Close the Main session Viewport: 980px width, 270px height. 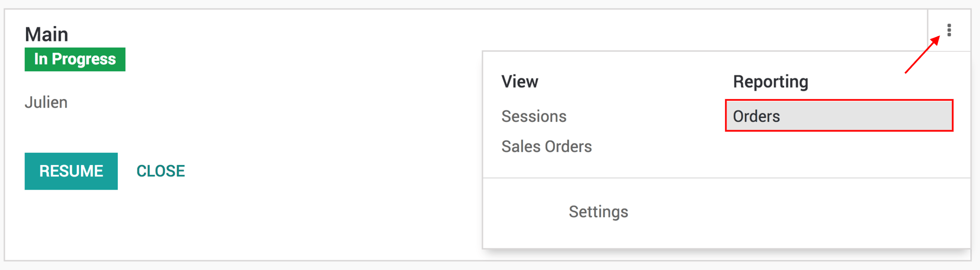(x=161, y=171)
